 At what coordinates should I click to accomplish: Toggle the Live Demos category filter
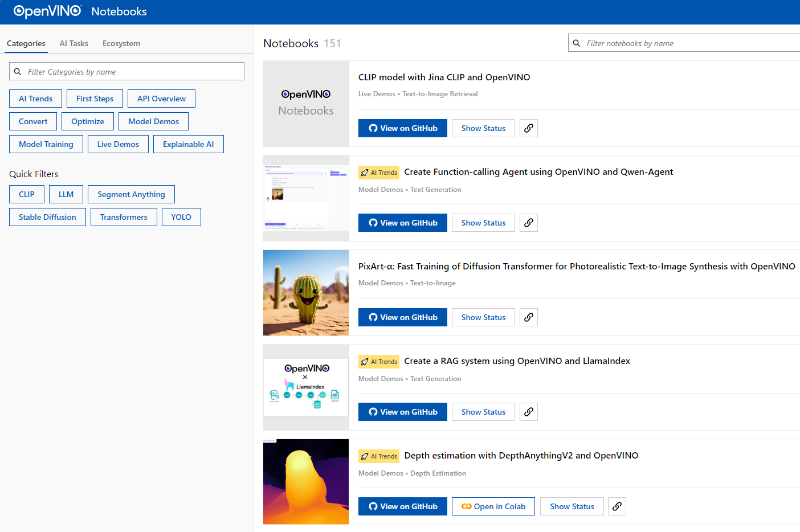click(x=118, y=144)
